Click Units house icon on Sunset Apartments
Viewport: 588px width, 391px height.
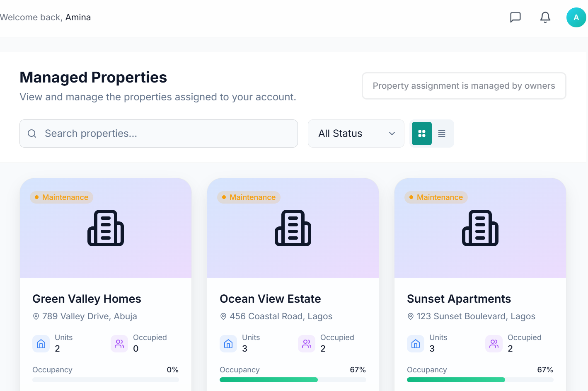[416, 344]
